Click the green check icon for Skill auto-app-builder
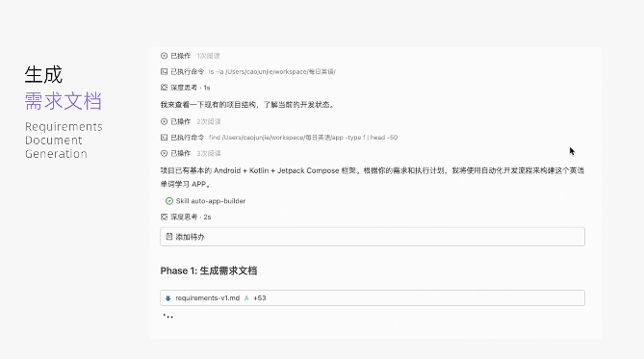The width and height of the screenshot is (644, 359). tap(169, 201)
